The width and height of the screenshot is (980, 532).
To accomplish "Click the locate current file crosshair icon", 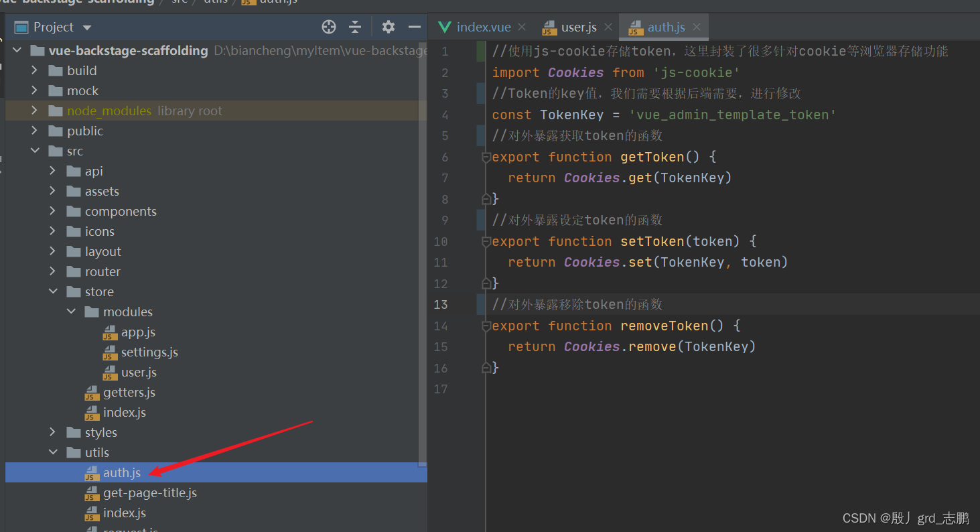I will pos(329,27).
